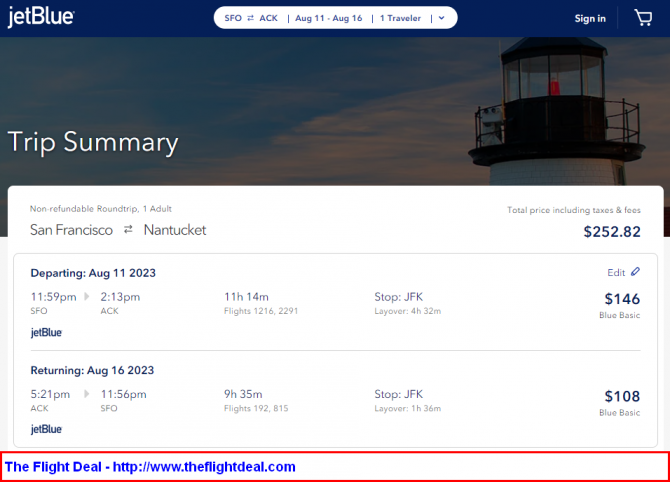Click Layover: 1h 36m text
Viewport: 670px width, 482px height.
pyautogui.click(x=408, y=409)
